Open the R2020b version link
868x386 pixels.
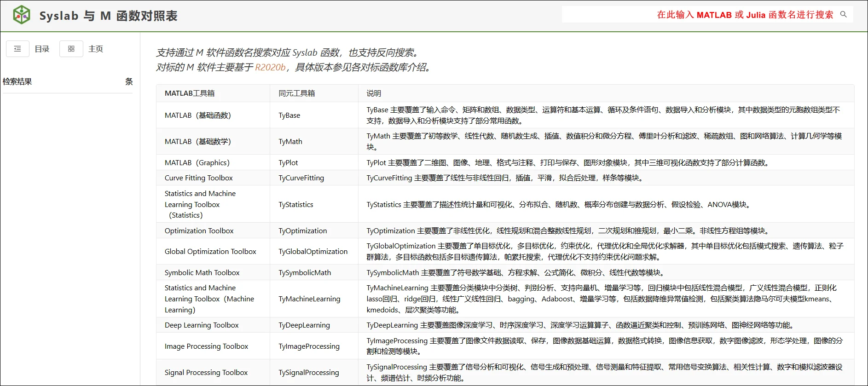click(x=270, y=67)
